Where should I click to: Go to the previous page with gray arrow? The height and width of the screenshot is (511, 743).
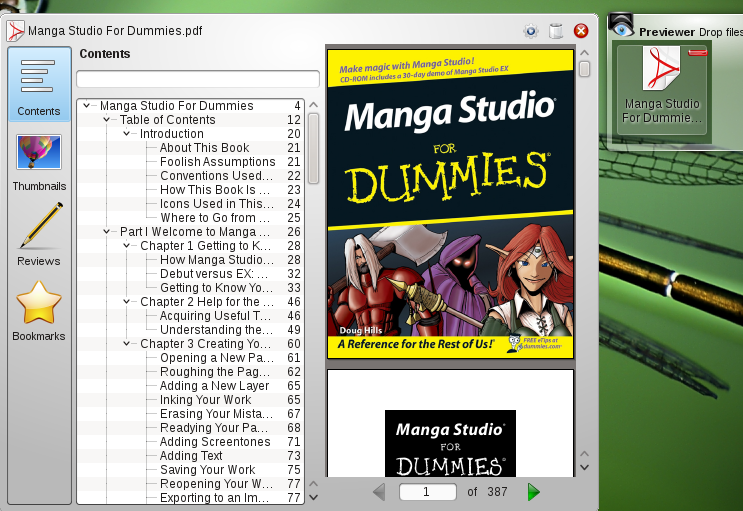pyautogui.click(x=379, y=492)
